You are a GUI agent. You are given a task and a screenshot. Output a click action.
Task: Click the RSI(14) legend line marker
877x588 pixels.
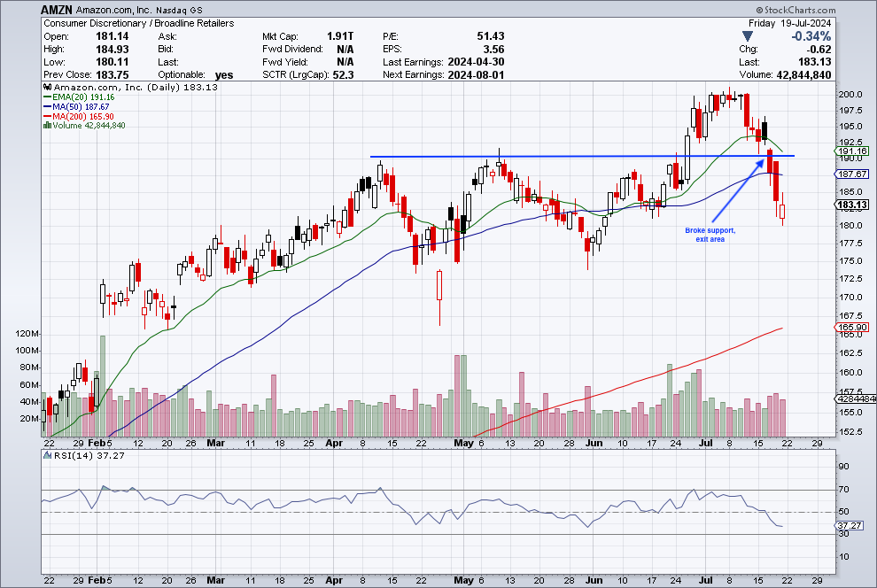point(48,455)
